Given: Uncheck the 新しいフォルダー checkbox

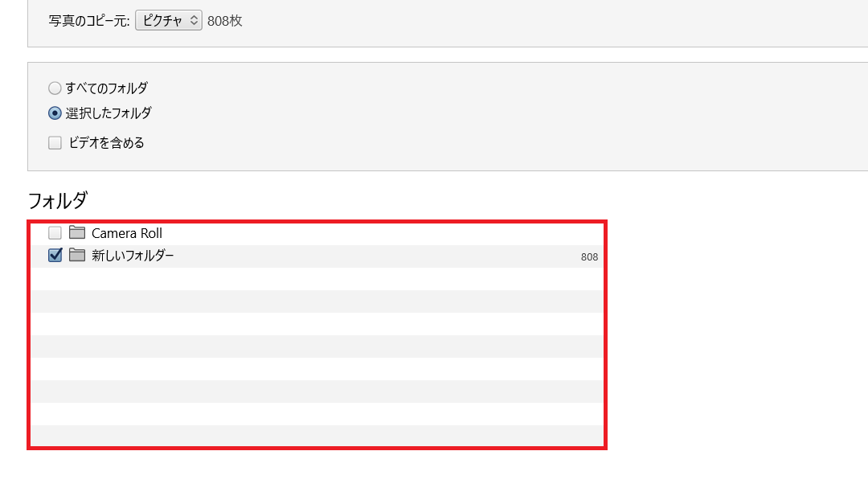Looking at the screenshot, I should [55, 256].
